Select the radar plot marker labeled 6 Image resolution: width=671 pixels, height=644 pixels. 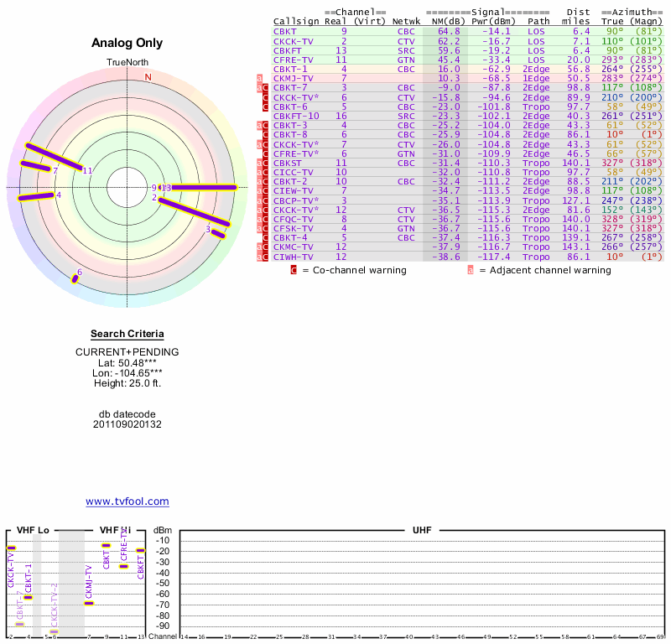click(75, 279)
